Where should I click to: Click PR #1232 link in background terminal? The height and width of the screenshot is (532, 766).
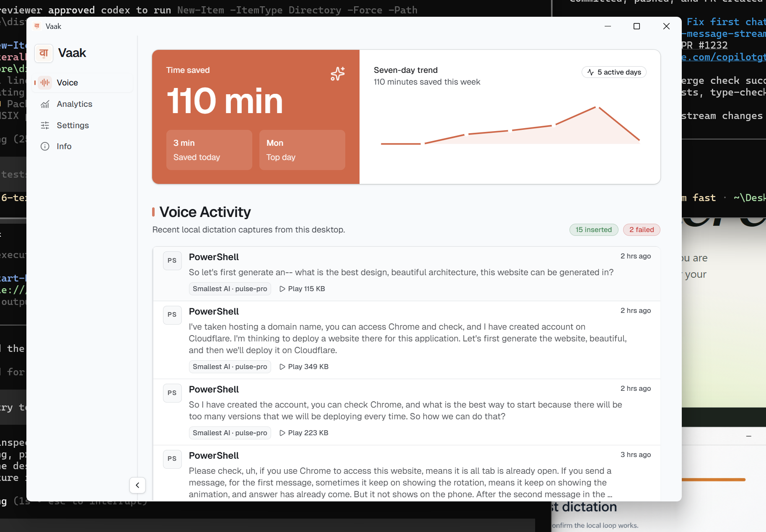pos(705,45)
